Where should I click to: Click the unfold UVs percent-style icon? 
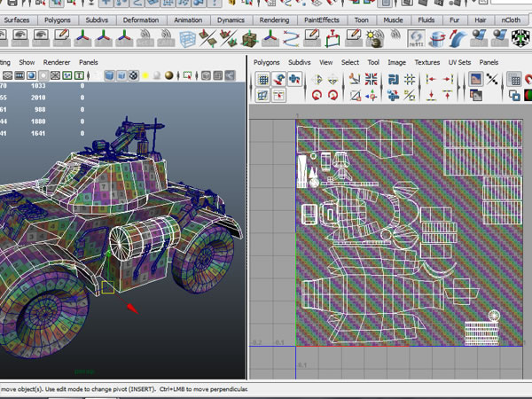(410, 96)
